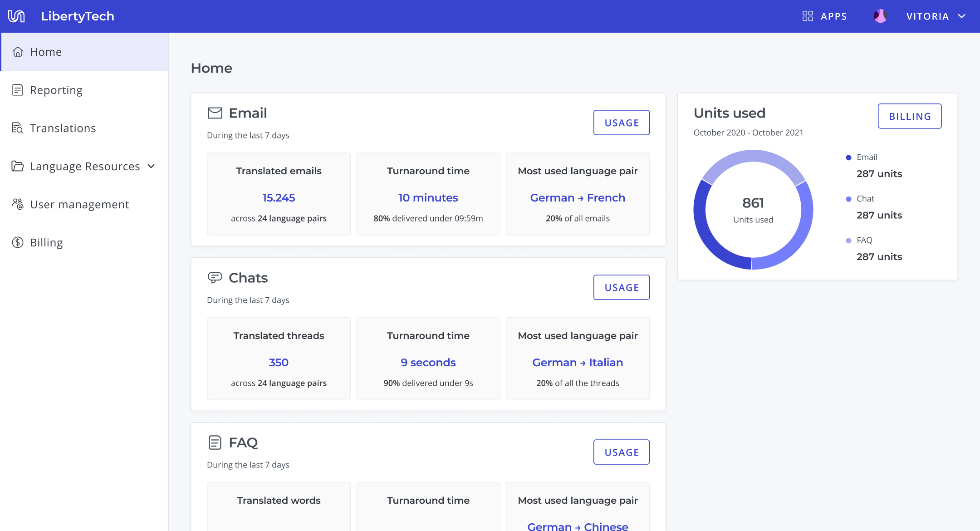This screenshot has height=531, width=980.
Task: Open Billing in the sidebar
Action: (x=84, y=242)
